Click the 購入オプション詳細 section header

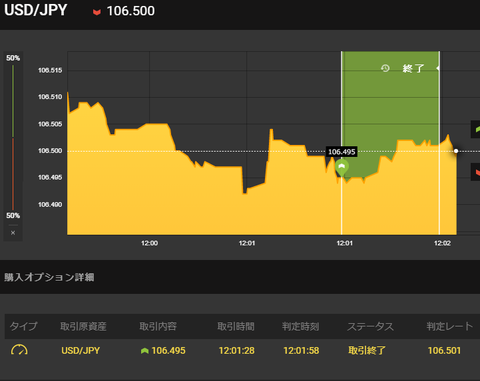tap(49, 277)
